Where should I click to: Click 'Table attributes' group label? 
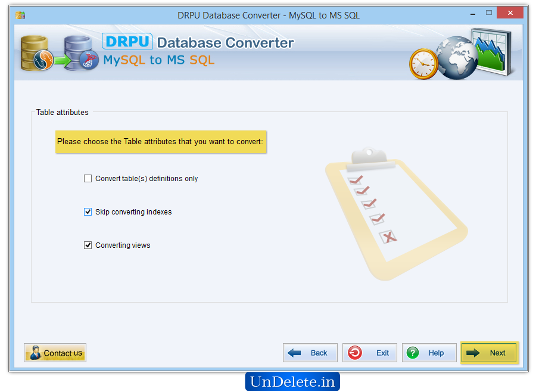[62, 112]
